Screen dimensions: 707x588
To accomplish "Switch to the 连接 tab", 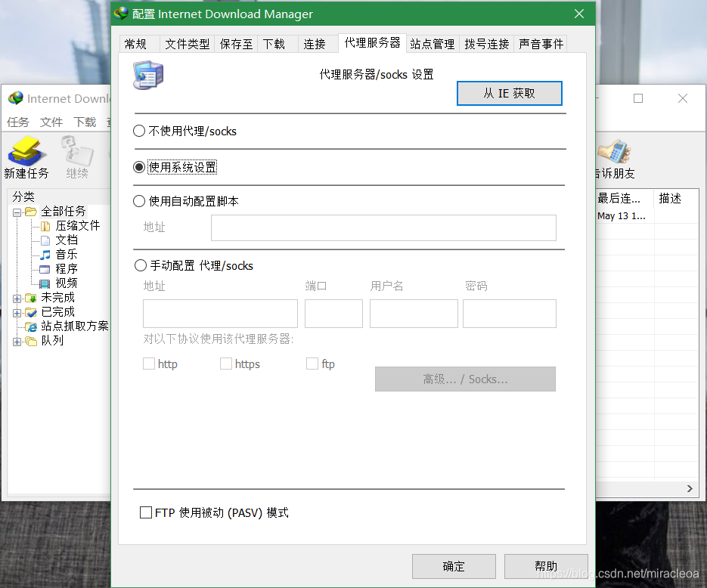I will [318, 44].
